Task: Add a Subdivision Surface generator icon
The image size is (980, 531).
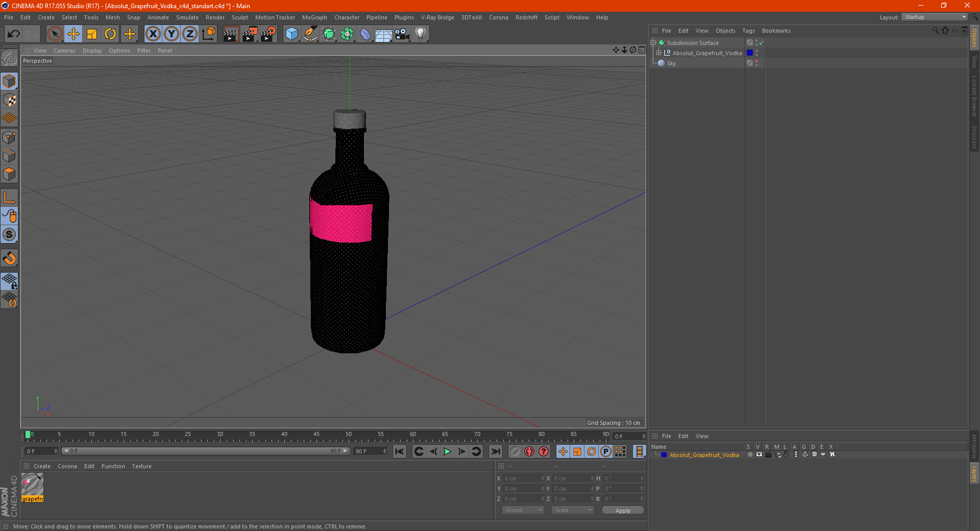Action: pyautogui.click(x=329, y=34)
